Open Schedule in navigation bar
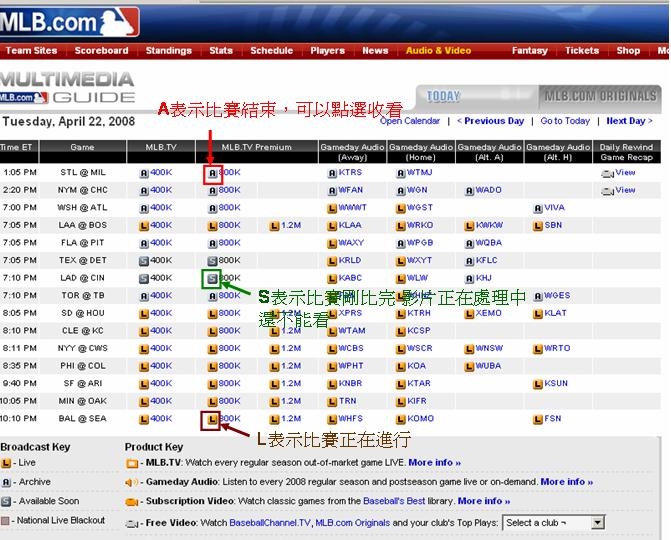This screenshot has width=671, height=540. pos(272,50)
